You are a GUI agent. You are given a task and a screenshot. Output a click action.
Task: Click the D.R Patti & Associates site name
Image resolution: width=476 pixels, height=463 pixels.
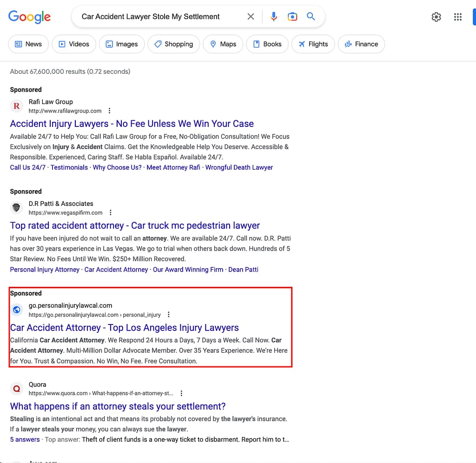[61, 204]
